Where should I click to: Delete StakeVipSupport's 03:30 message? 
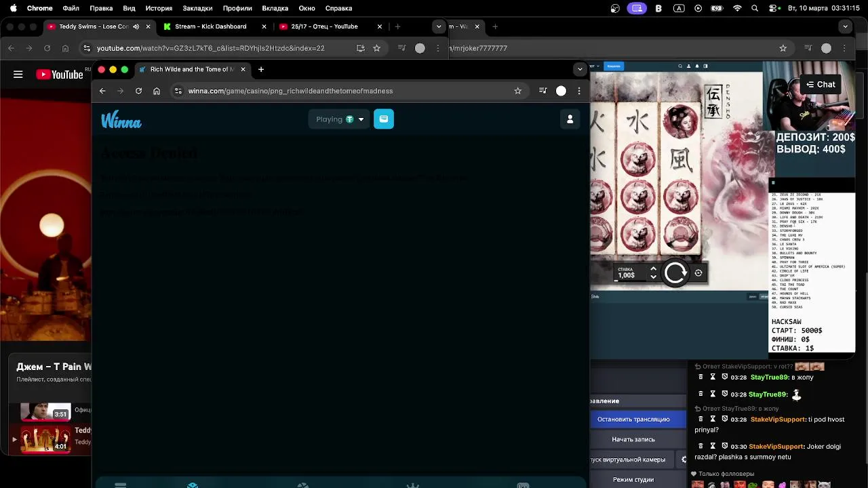(x=701, y=446)
